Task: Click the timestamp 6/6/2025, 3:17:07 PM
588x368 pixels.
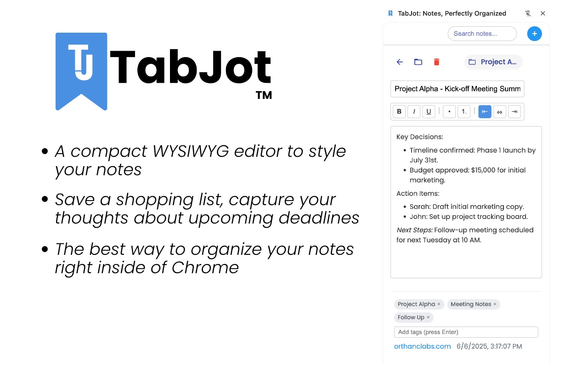Action: point(489,346)
